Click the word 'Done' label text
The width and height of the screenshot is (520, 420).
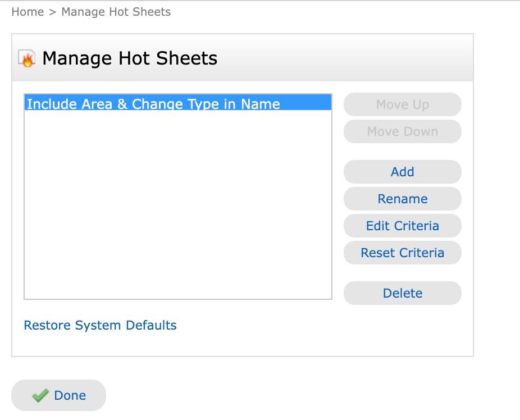[70, 396]
